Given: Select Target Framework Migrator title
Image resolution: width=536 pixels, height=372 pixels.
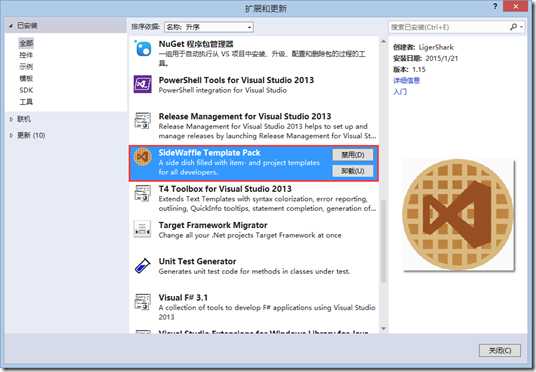Looking at the screenshot, I should click(213, 225).
